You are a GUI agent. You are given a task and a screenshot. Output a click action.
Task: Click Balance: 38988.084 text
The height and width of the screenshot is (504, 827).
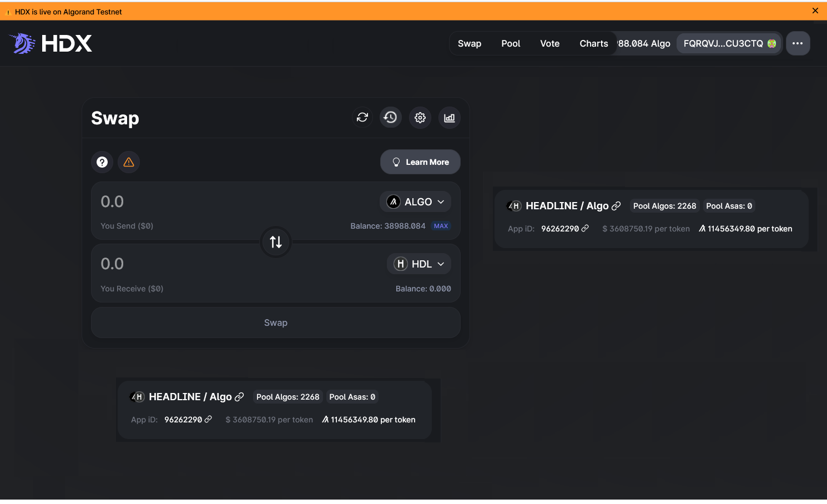[388, 226]
